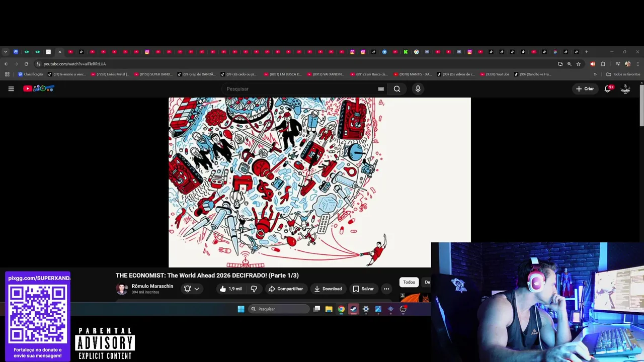Click the Economist illustration video player
The height and width of the screenshot is (362, 644).
tap(319, 182)
